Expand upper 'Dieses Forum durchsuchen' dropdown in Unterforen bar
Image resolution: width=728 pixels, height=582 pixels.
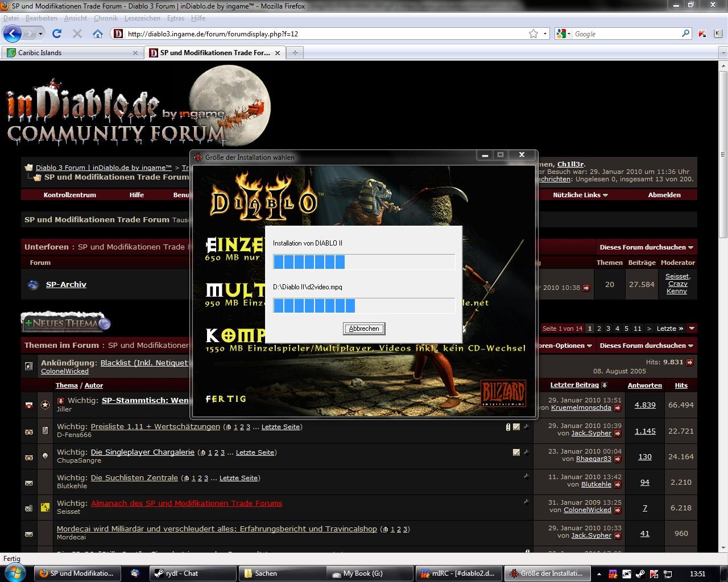point(647,247)
